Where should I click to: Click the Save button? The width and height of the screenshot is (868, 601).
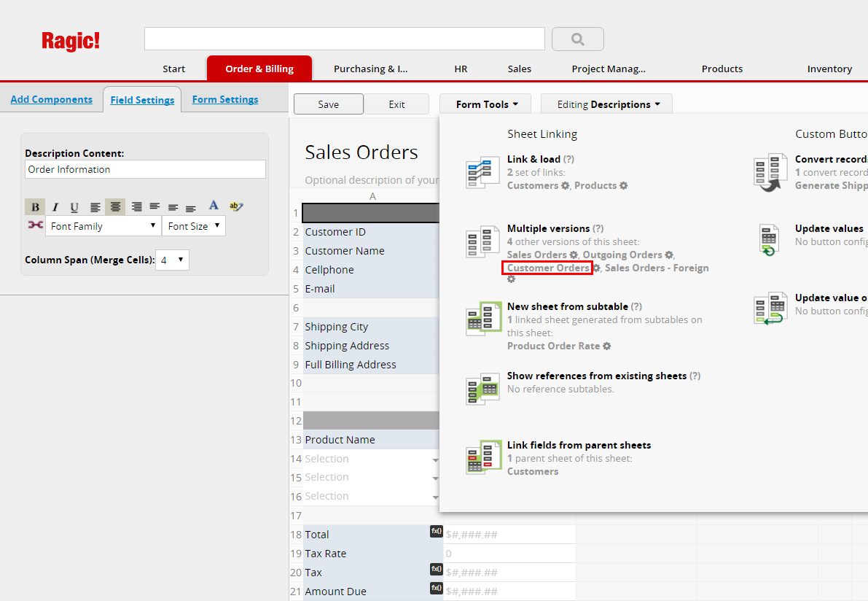click(x=328, y=104)
